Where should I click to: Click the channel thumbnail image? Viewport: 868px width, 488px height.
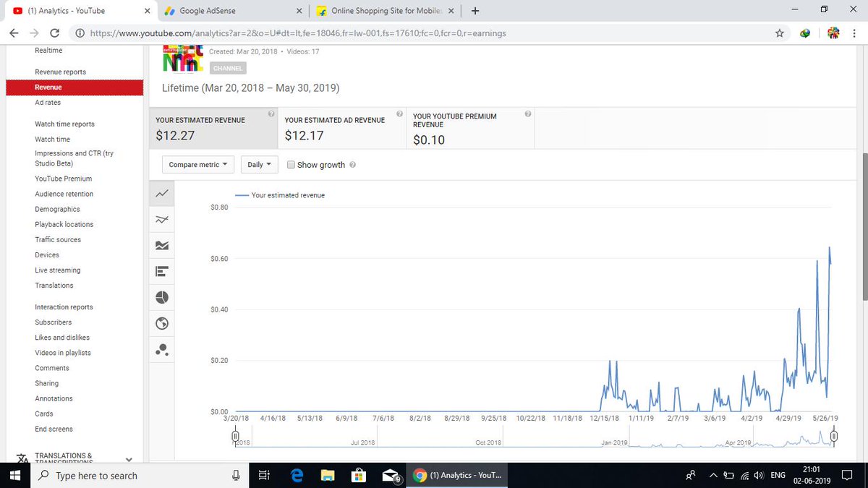182,58
